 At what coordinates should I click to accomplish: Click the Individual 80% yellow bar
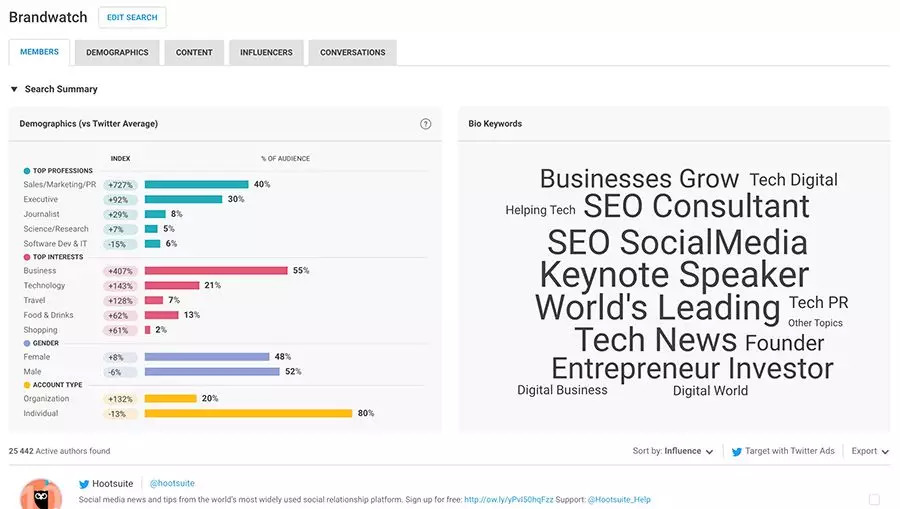[x=248, y=413]
